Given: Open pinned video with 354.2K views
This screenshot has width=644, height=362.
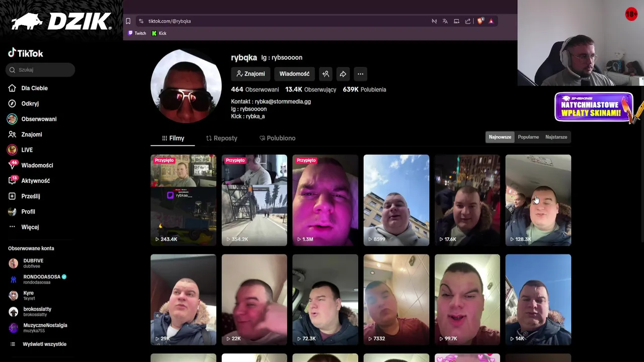Looking at the screenshot, I should point(254,200).
